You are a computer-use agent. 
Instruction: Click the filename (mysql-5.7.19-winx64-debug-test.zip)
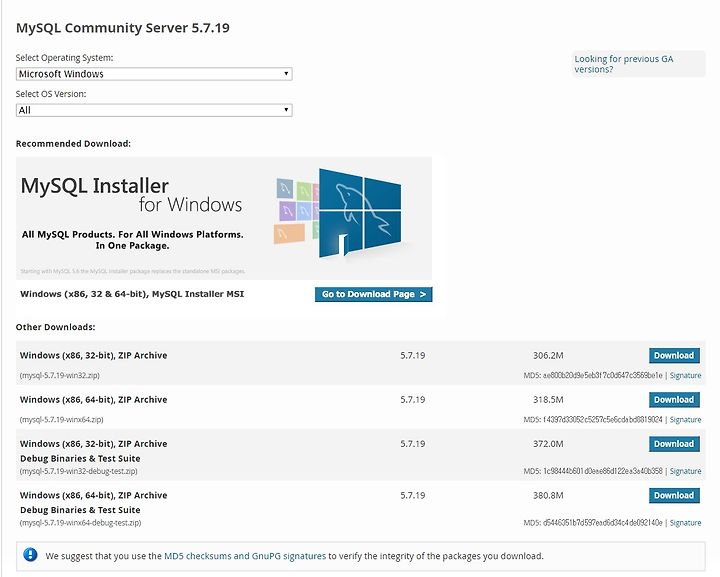click(x=80, y=522)
